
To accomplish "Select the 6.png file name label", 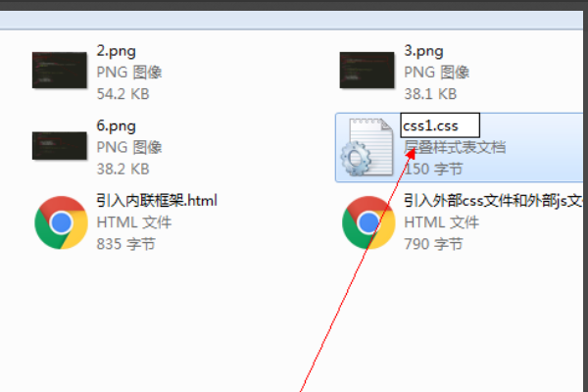I will point(117,126).
